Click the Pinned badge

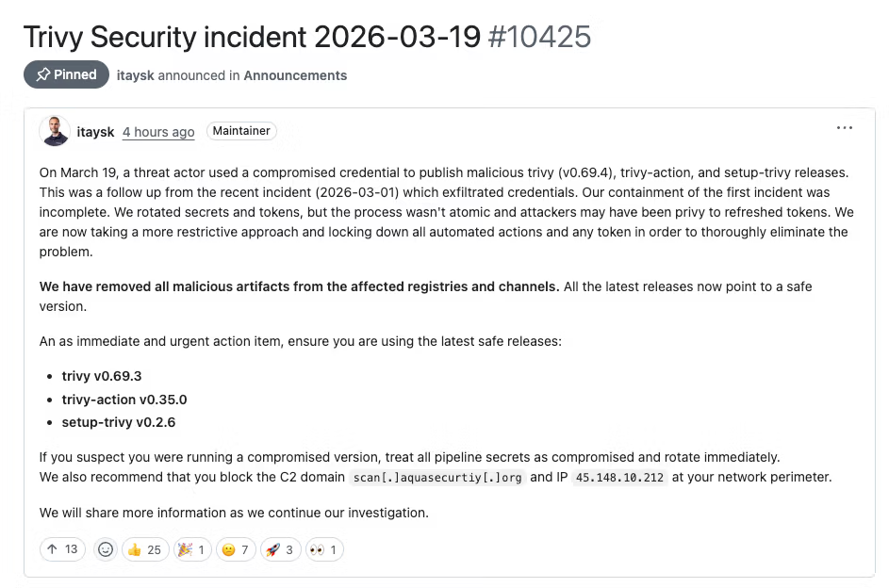(66, 74)
